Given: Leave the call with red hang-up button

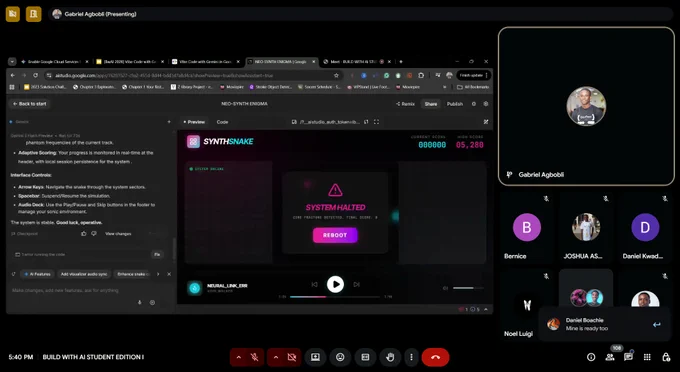Looking at the screenshot, I should click(x=435, y=357).
